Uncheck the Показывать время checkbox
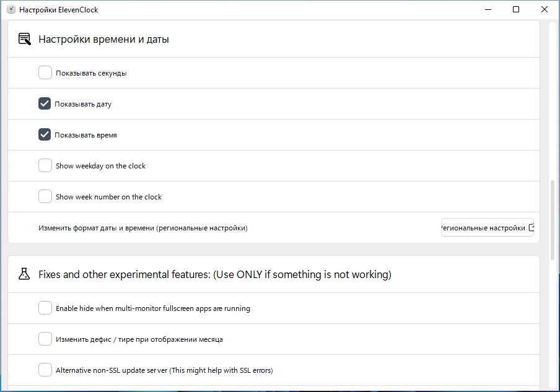560x392 pixels. 45,134
